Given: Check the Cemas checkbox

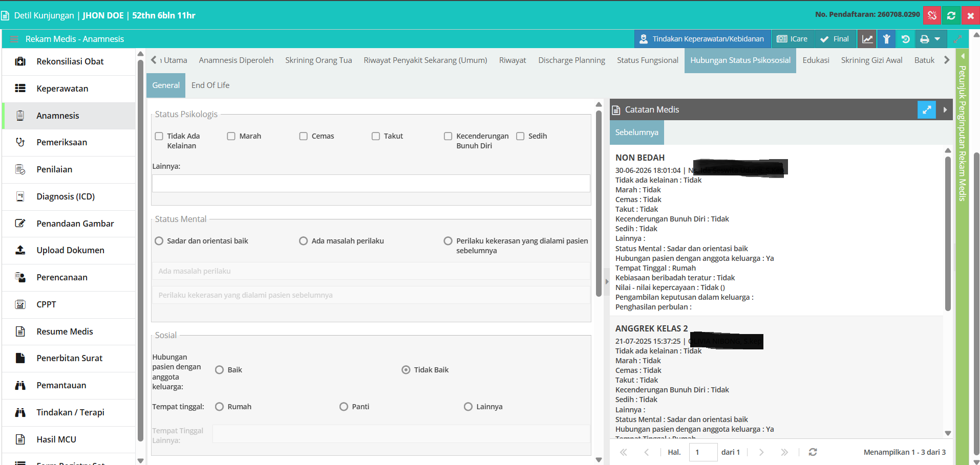Looking at the screenshot, I should tap(303, 136).
